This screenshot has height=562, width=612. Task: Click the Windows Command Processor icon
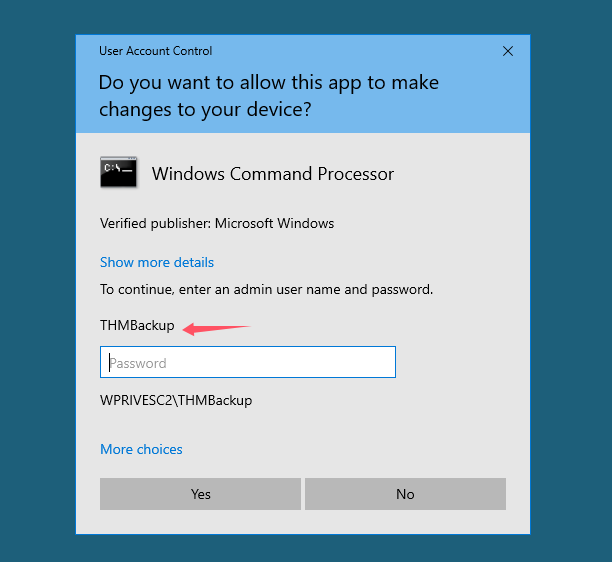(119, 173)
